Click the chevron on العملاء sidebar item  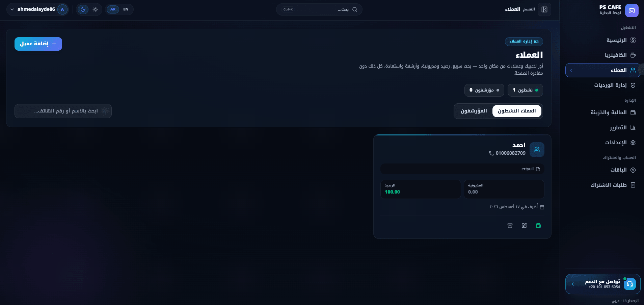point(571,70)
